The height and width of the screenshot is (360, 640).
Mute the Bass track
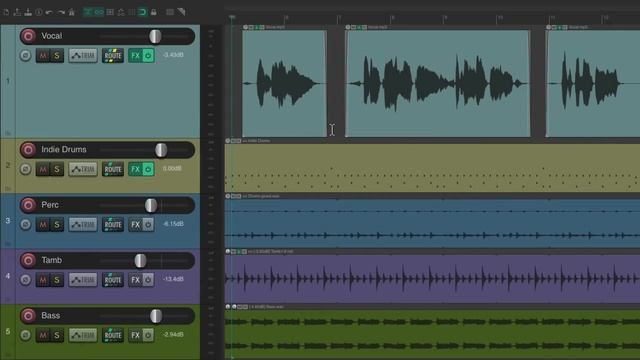coord(43,335)
